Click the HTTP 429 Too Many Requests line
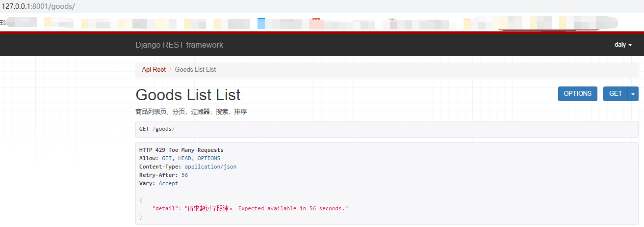This screenshot has height=227, width=644. [x=181, y=150]
